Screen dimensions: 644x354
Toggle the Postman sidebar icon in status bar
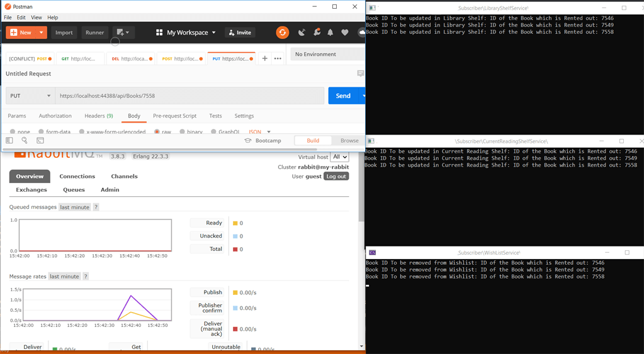click(9, 140)
